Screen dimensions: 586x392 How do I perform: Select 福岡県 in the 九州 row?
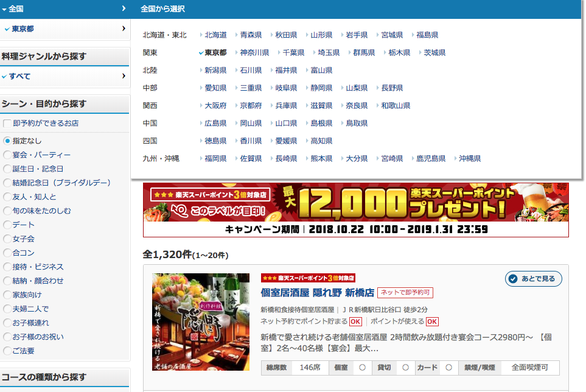[x=215, y=159]
